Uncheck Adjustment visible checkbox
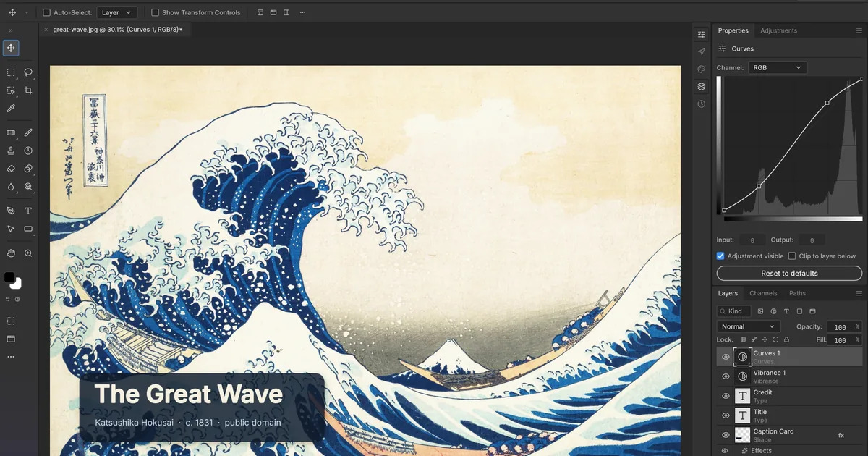The height and width of the screenshot is (456, 868). pos(720,256)
